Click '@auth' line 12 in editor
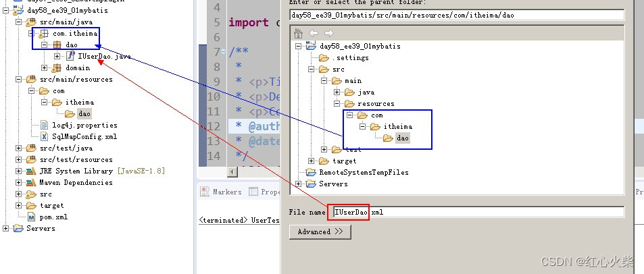Image resolution: width=644 pixels, height=274 pixels. point(264,127)
